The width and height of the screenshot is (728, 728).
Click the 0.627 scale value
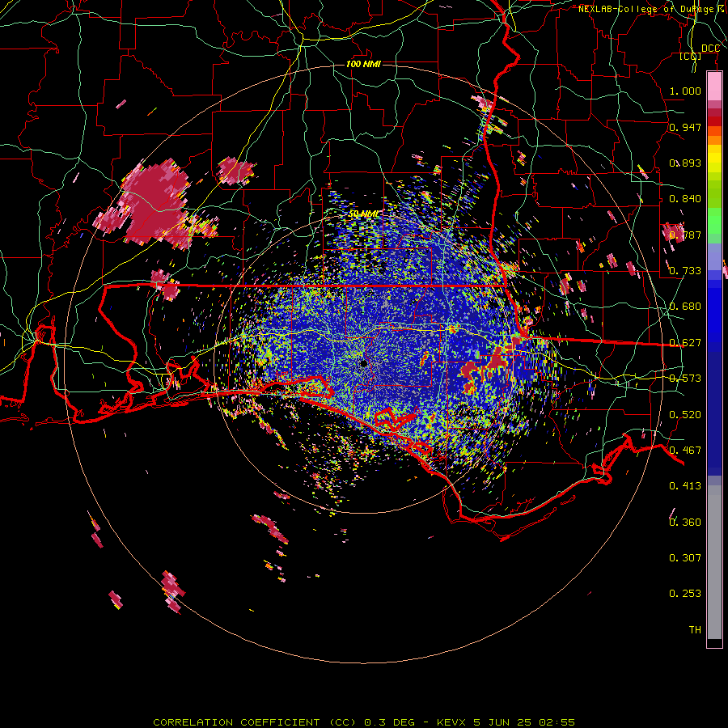(x=685, y=343)
